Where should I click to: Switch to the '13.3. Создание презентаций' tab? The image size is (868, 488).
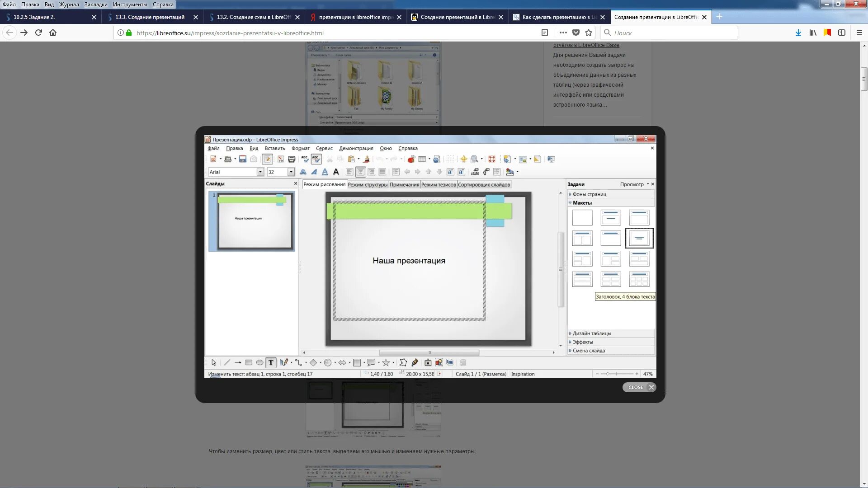[x=150, y=17]
